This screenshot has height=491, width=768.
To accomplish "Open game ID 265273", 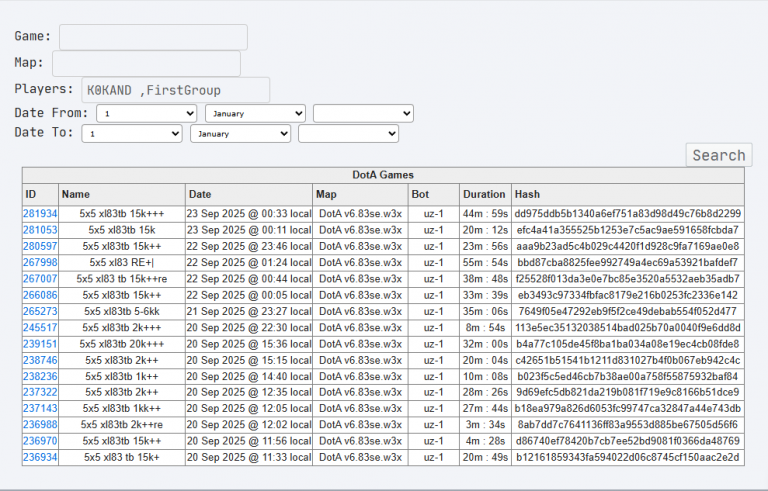I will (x=40, y=311).
